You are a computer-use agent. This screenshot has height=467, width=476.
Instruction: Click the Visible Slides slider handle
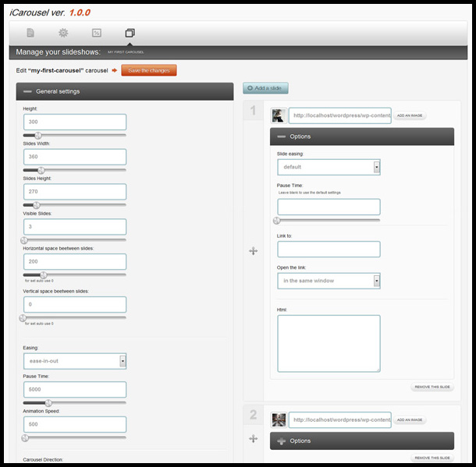coord(24,240)
